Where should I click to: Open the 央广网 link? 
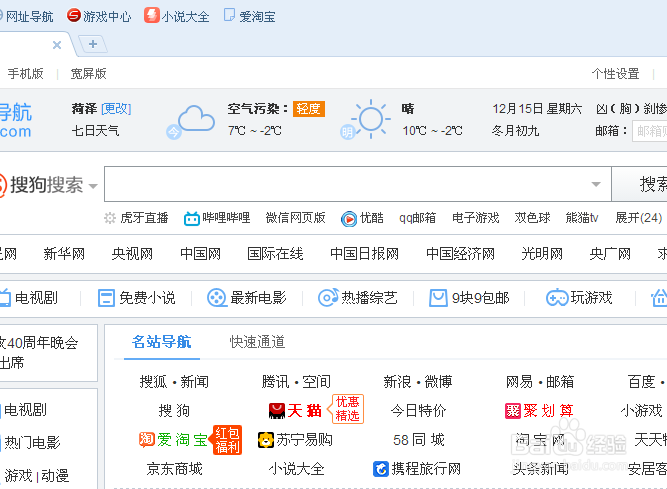tap(610, 254)
